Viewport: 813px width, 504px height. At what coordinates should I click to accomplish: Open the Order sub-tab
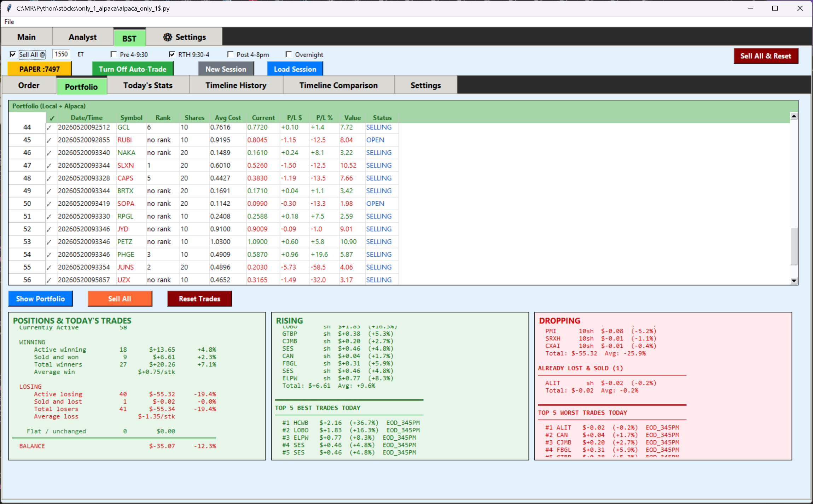pyautogui.click(x=29, y=85)
